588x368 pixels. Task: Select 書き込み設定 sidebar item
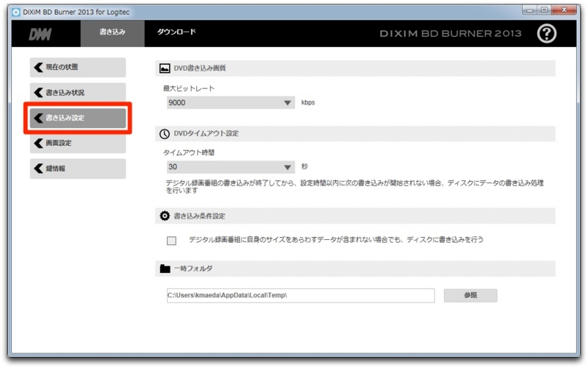(78, 118)
